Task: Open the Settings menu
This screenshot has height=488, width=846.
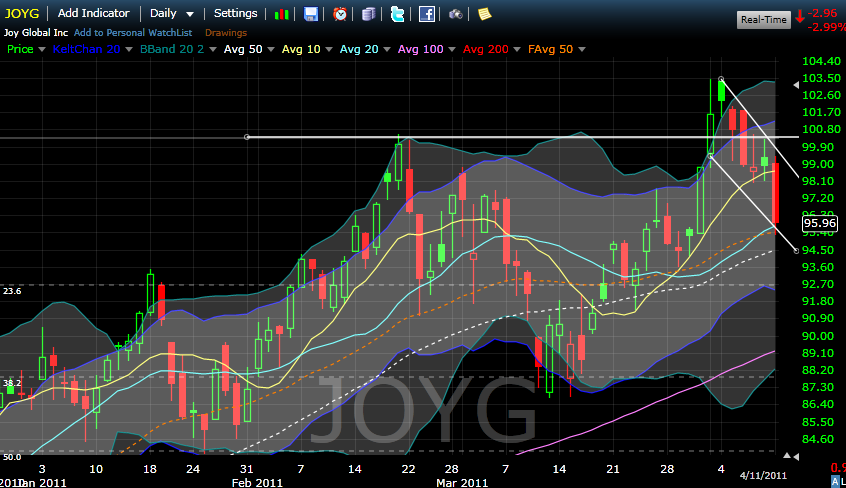Action: point(235,13)
